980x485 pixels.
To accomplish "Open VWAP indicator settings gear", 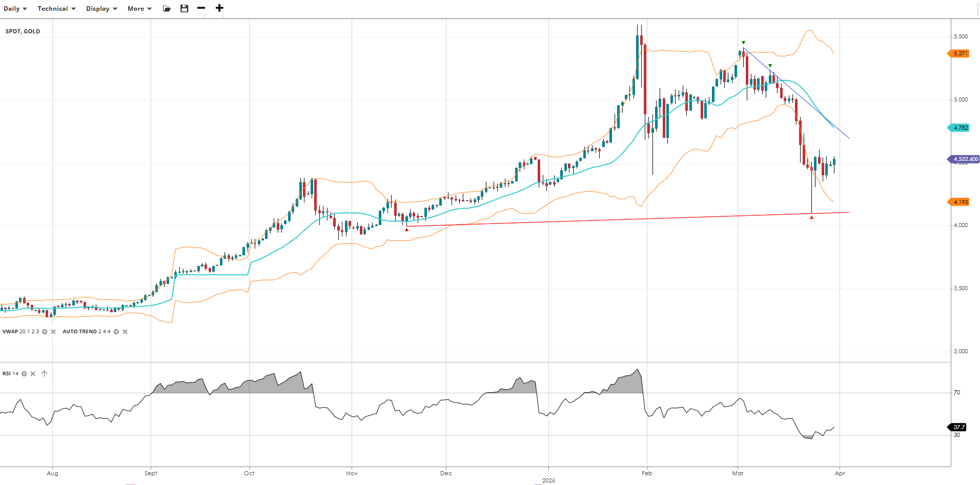I will click(45, 332).
